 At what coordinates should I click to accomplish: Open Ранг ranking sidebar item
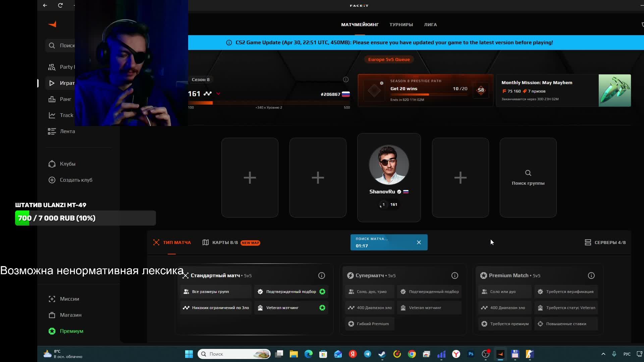(60, 99)
